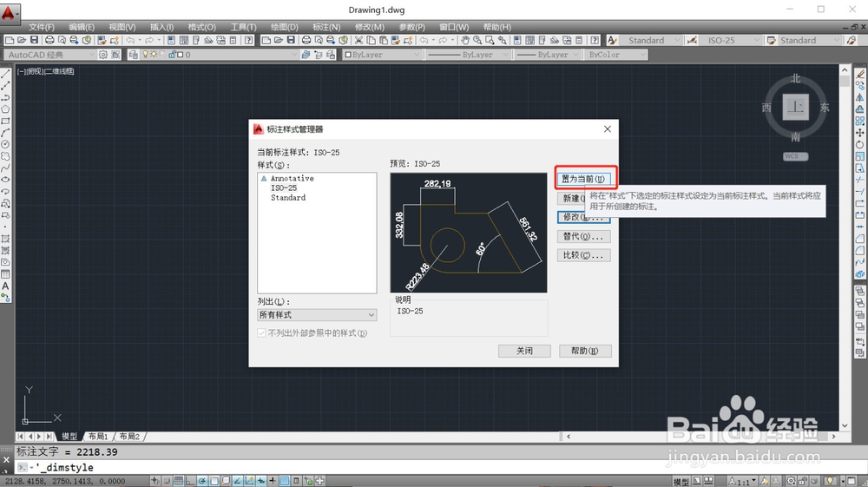Toggle Ortho mode in status bar

coord(190,481)
